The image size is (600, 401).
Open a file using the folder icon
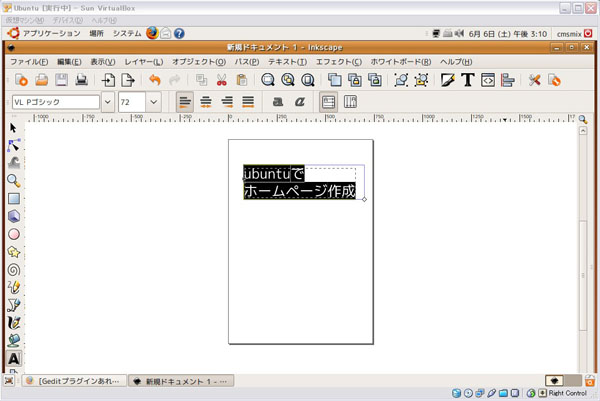click(41, 80)
